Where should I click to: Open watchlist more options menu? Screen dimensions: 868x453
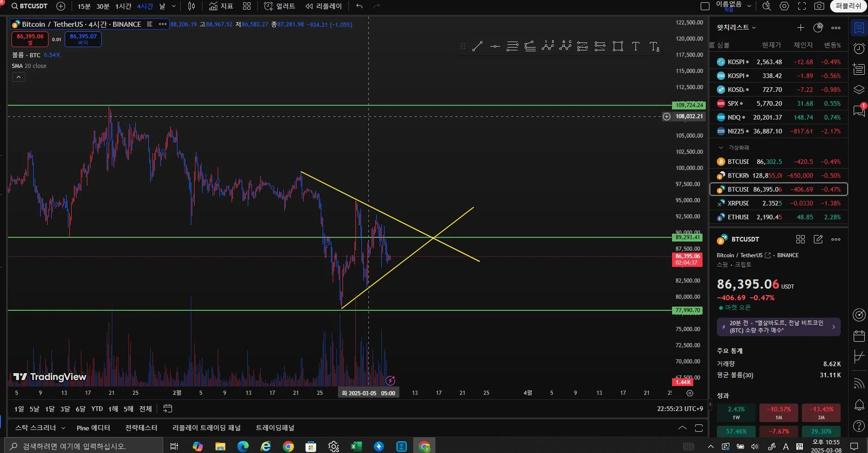click(x=836, y=28)
